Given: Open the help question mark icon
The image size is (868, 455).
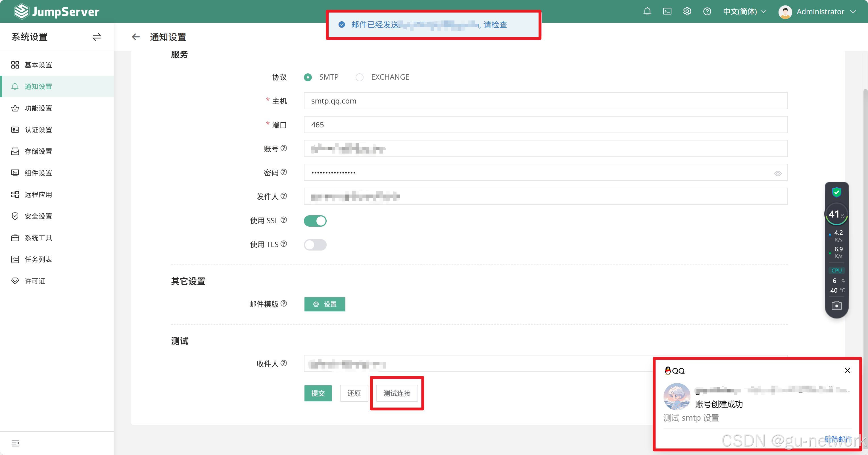Looking at the screenshot, I should tap(707, 11).
